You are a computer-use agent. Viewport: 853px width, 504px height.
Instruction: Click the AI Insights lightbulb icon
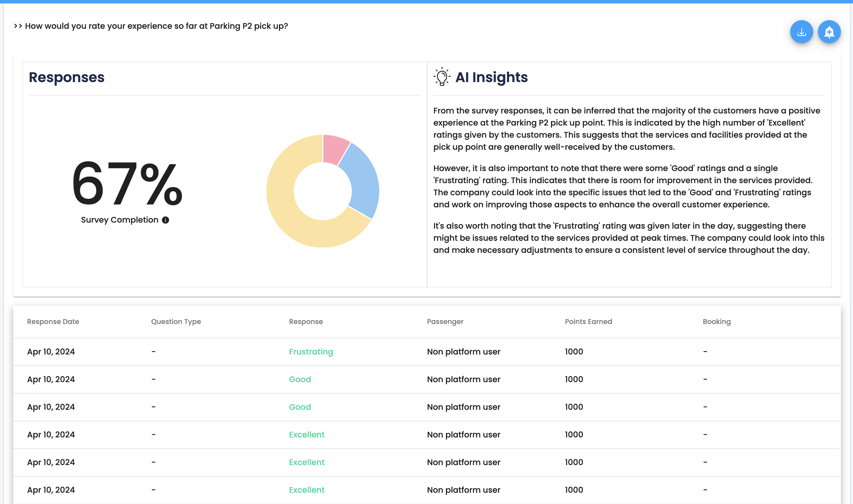[442, 77]
